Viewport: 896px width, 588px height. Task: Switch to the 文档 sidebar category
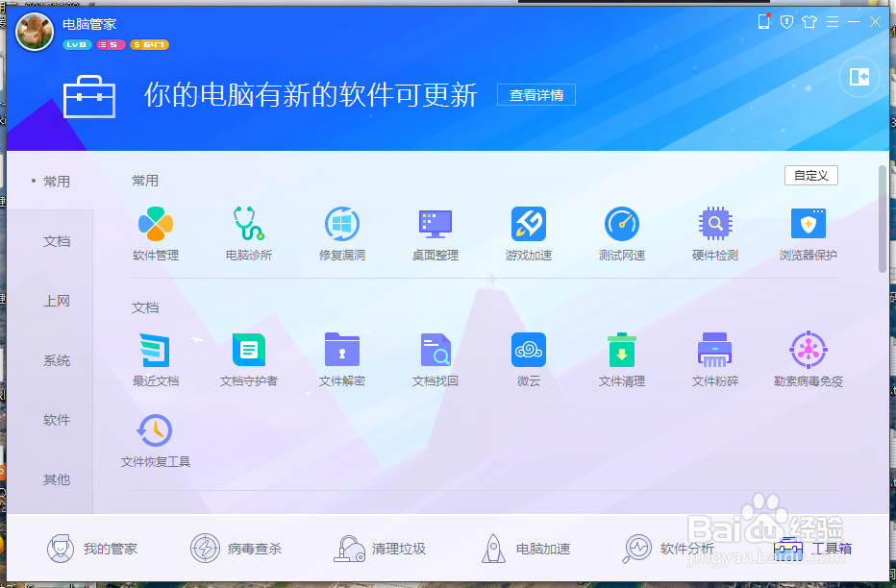pos(56,240)
